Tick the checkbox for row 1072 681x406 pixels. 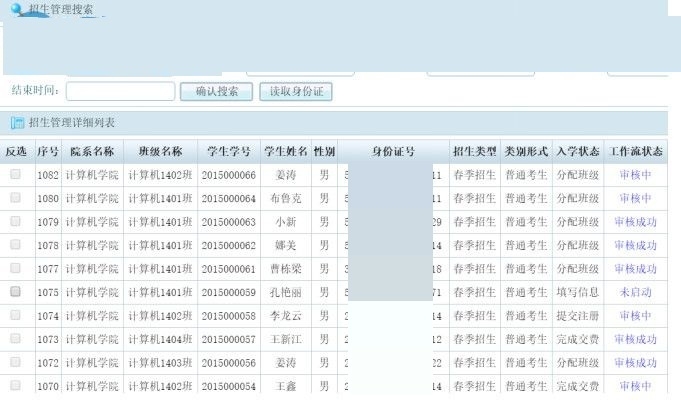[16, 362]
